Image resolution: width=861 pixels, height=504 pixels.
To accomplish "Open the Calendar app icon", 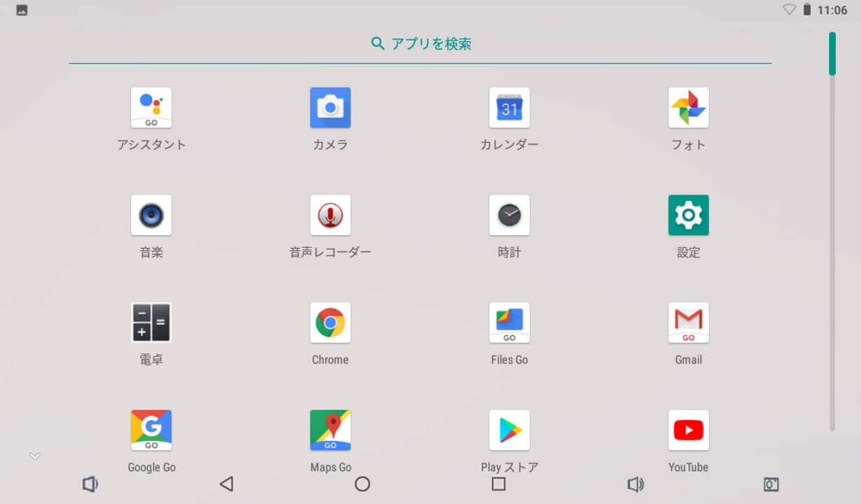I will (509, 108).
